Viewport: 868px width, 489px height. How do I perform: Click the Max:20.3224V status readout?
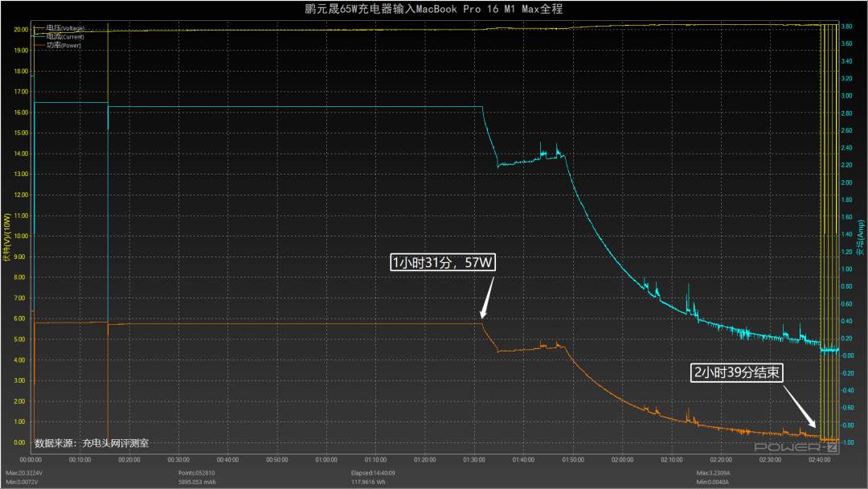point(24,473)
